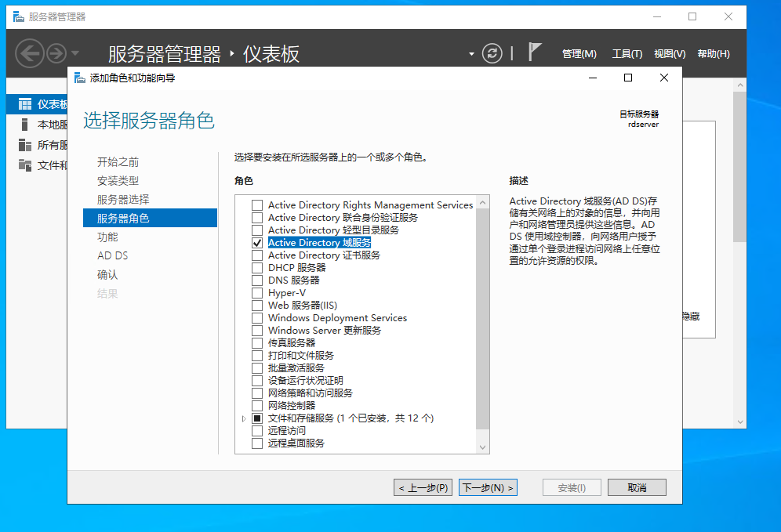The height and width of the screenshot is (532, 781).
Task: Check 设备运行状况证明 checkbox
Action: click(257, 380)
